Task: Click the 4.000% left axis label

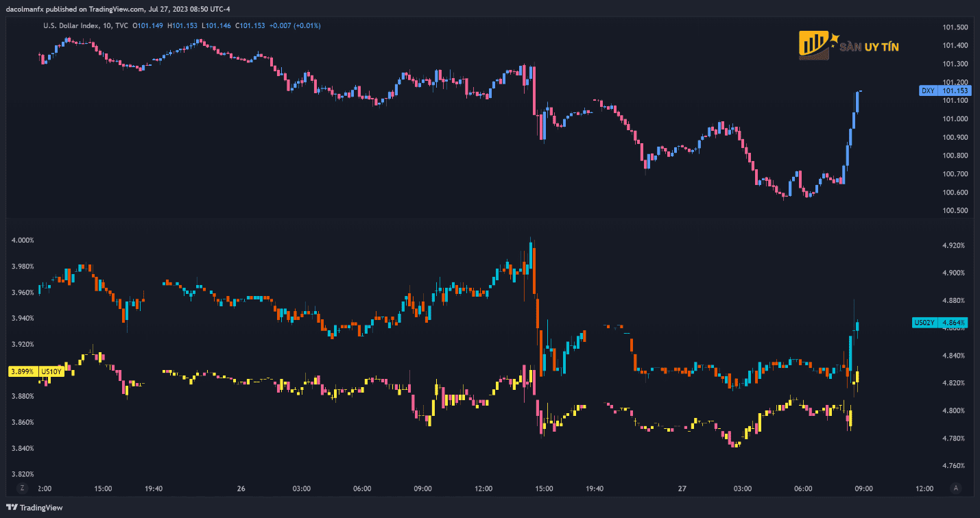Action: pyautogui.click(x=23, y=241)
